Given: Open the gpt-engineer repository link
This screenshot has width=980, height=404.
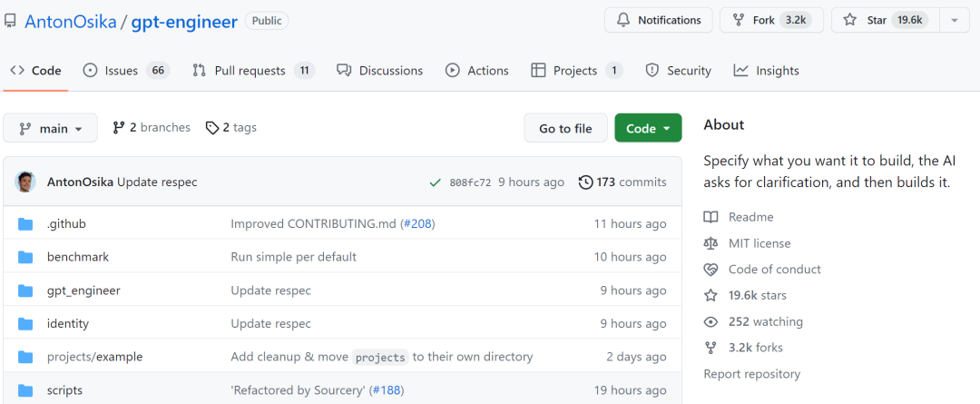Looking at the screenshot, I should tap(184, 22).
